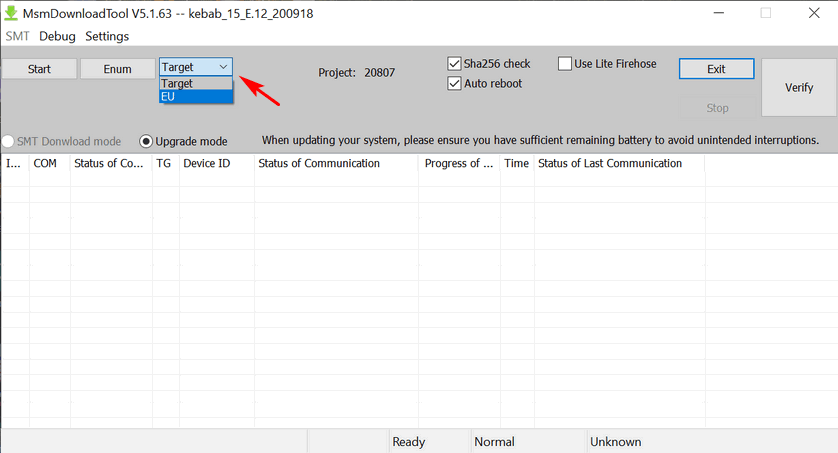This screenshot has height=453, width=838.
Task: Minimize the MsmDownloadTool window
Action: point(719,13)
